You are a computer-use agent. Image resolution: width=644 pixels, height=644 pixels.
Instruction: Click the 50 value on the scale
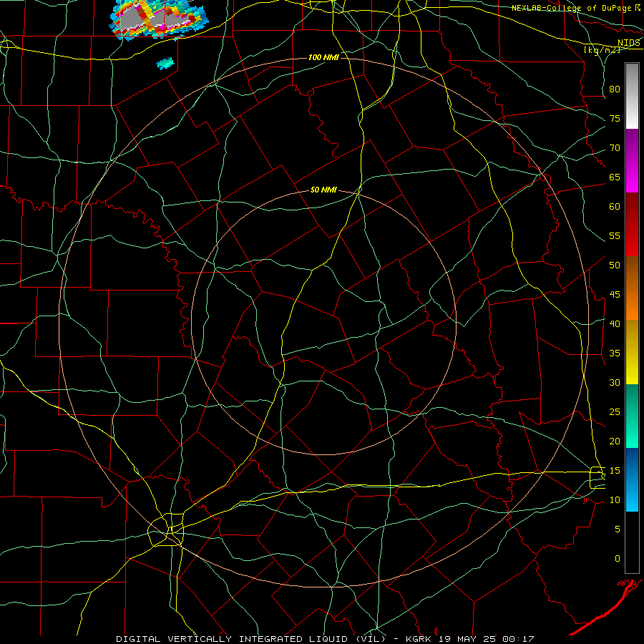(x=615, y=265)
